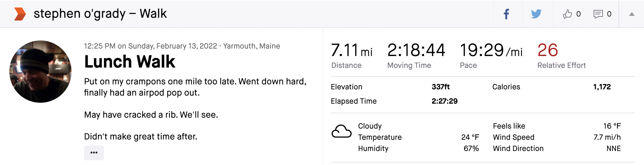Click the comment count number
Viewport: 644px width, 165px height.
(x=609, y=14)
